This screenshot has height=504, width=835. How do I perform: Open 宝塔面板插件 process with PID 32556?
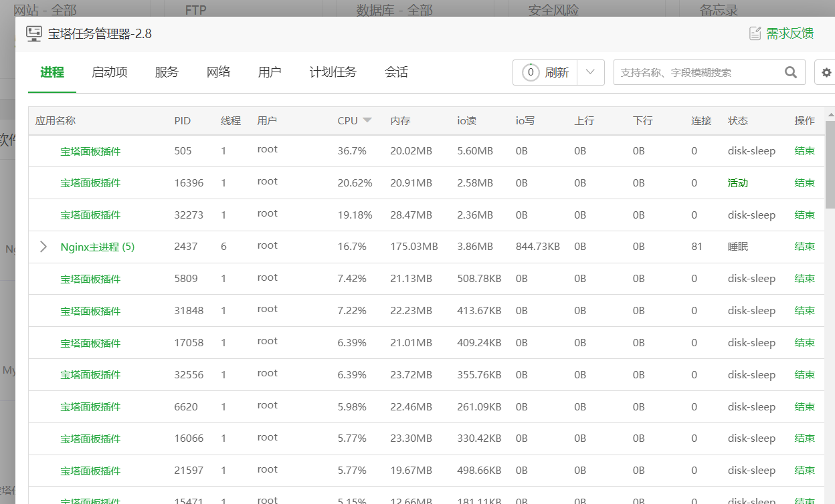coord(90,375)
